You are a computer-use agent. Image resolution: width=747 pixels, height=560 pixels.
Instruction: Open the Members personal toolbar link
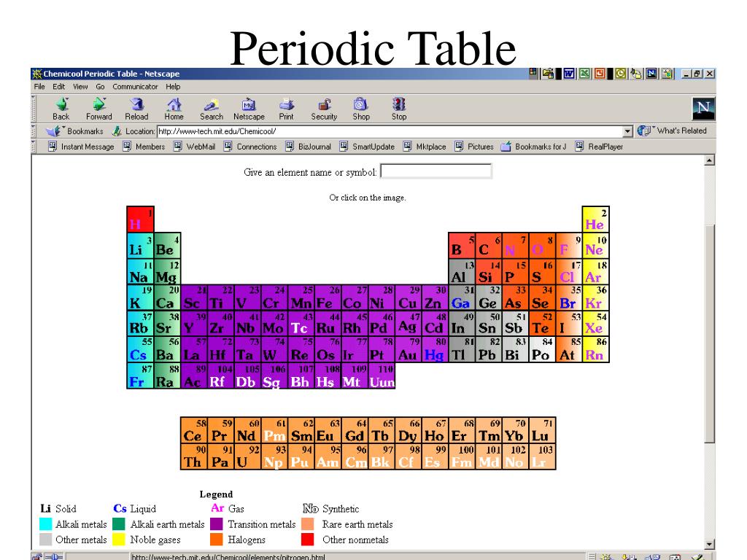(x=144, y=147)
